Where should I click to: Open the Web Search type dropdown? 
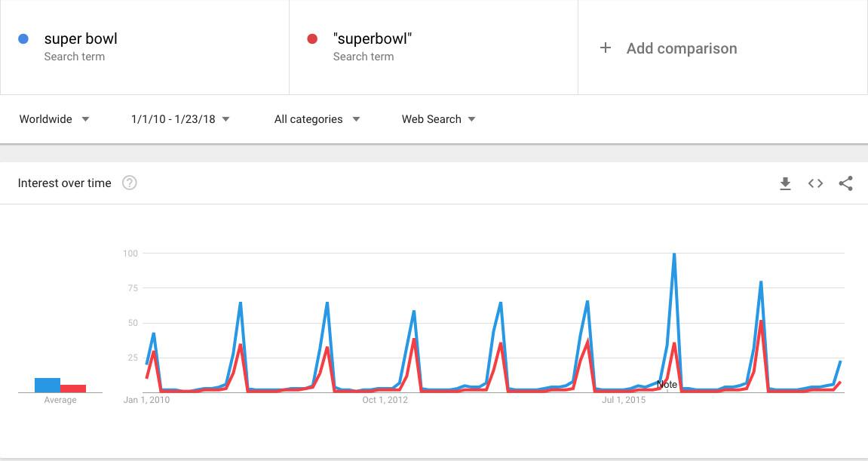point(438,119)
